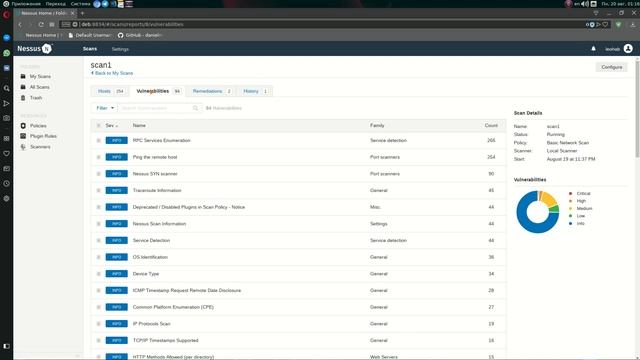The width and height of the screenshot is (640, 360).
Task: Click the system volume speaker icon
Action: point(585,4)
